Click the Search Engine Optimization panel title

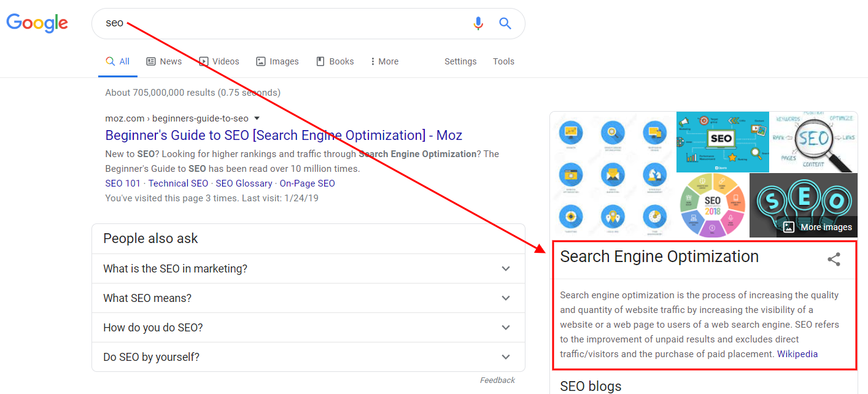659,257
